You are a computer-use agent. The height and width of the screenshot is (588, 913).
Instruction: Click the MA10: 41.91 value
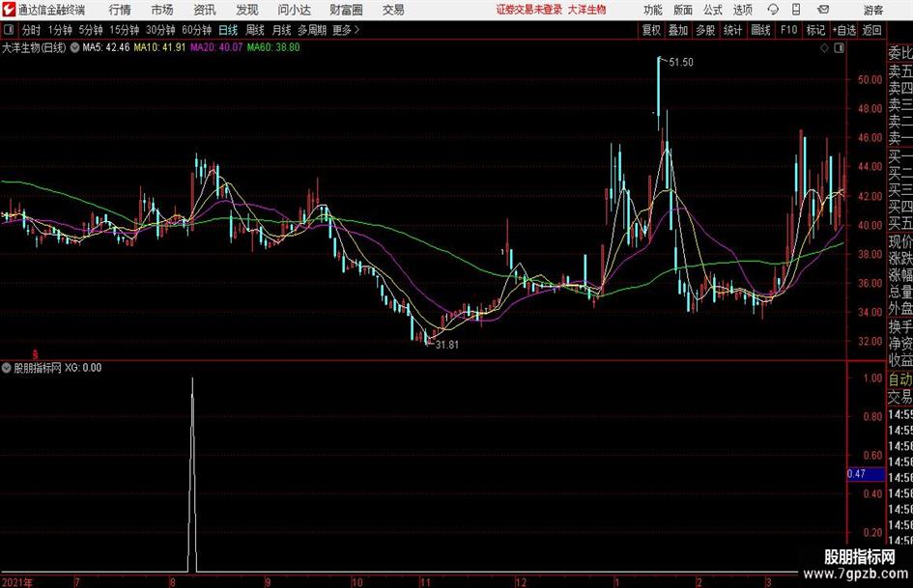pyautogui.click(x=159, y=47)
